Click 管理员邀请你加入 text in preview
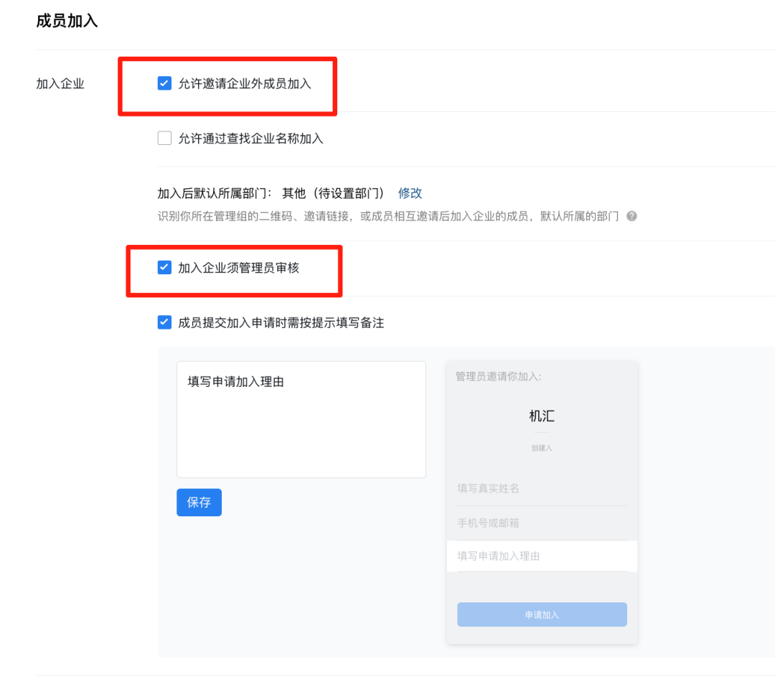This screenshot has width=775, height=700. (x=498, y=377)
